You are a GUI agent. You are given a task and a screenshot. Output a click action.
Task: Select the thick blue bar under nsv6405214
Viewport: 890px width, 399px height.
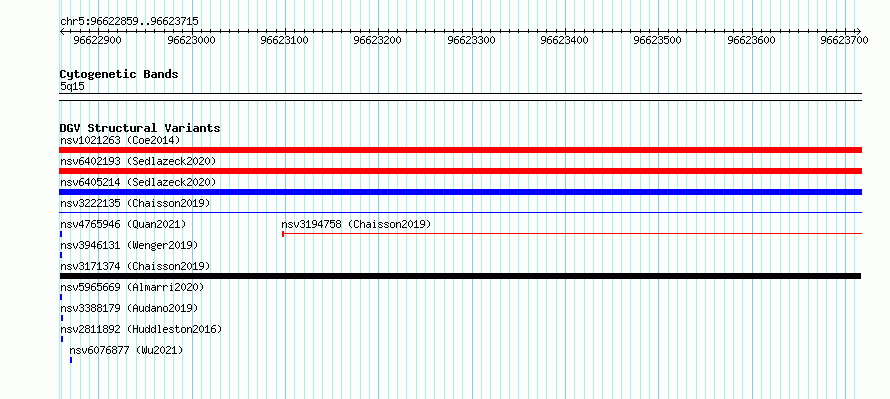460,192
